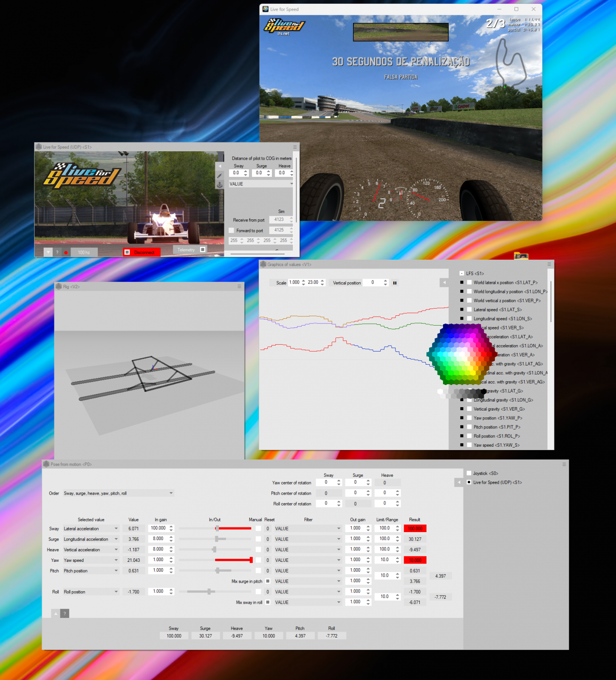Click the black color square for Roll position
Image resolution: width=616 pixels, height=680 pixels.
tap(462, 436)
